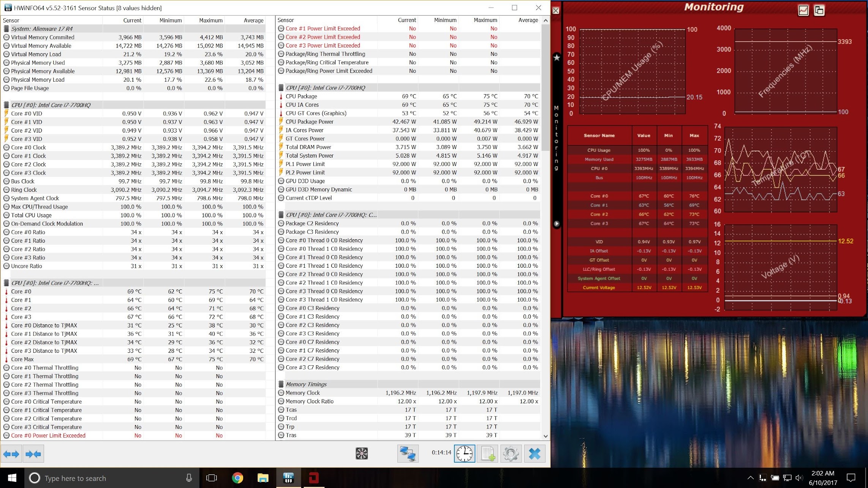Screen dimensions: 868x488
Task: Click the left pane Minimum column header
Action: coord(164,21)
